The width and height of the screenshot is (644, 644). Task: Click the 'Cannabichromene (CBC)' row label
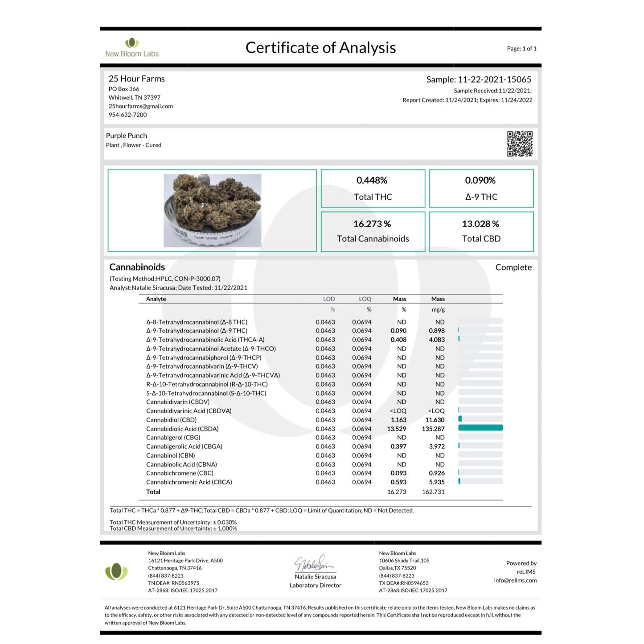(180, 473)
